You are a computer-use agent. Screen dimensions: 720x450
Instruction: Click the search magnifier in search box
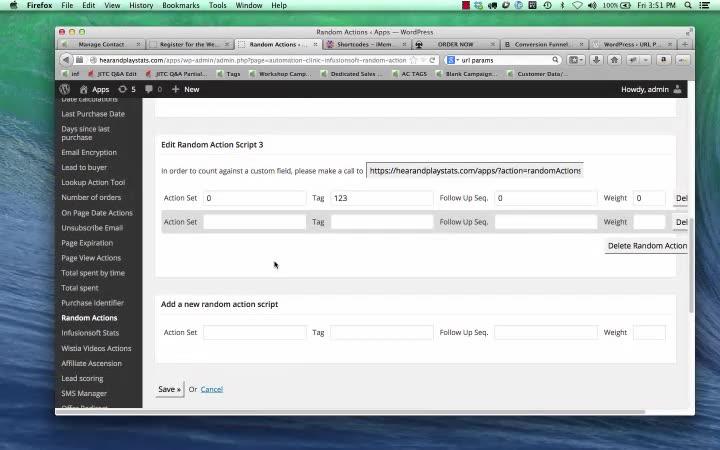555,60
